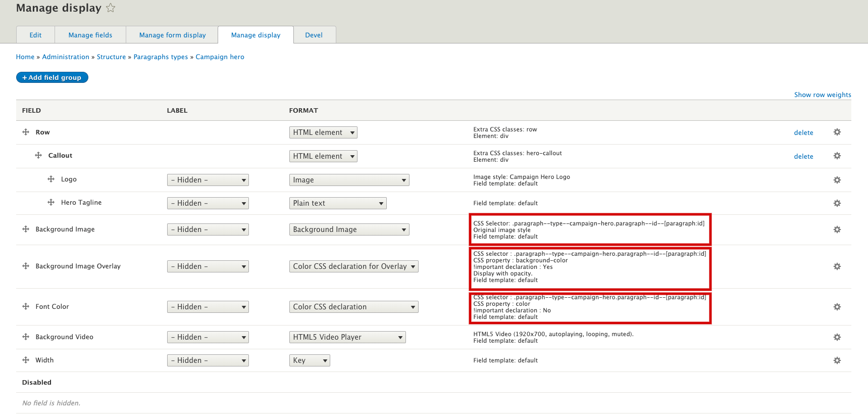Switch to the Manage fields tab
868x415 pixels.
click(90, 35)
